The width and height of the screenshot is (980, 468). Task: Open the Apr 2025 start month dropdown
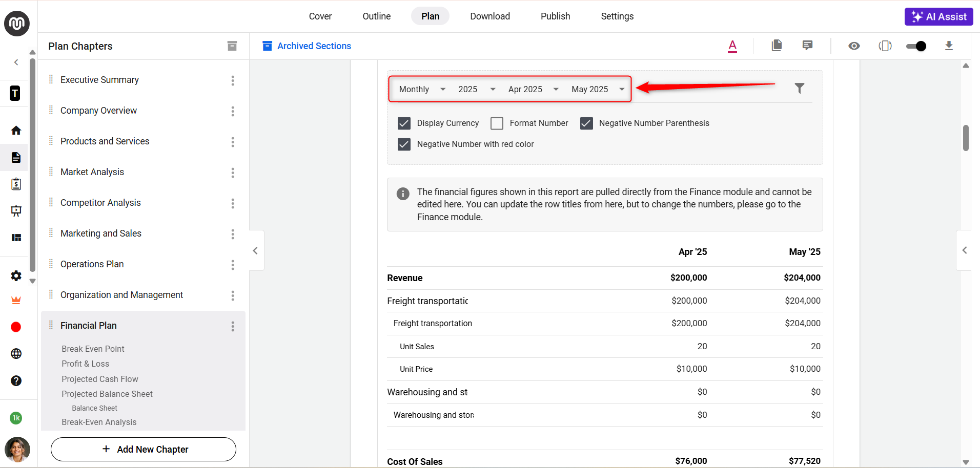coord(533,89)
